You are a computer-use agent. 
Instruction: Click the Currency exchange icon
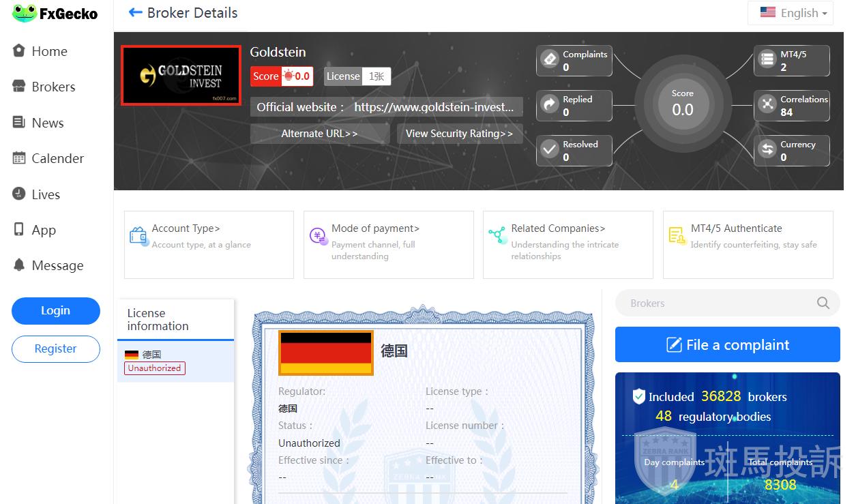tap(767, 150)
